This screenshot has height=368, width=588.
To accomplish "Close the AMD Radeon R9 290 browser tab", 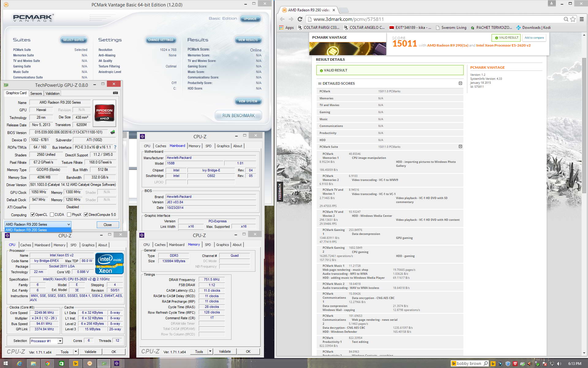I will [x=334, y=10].
